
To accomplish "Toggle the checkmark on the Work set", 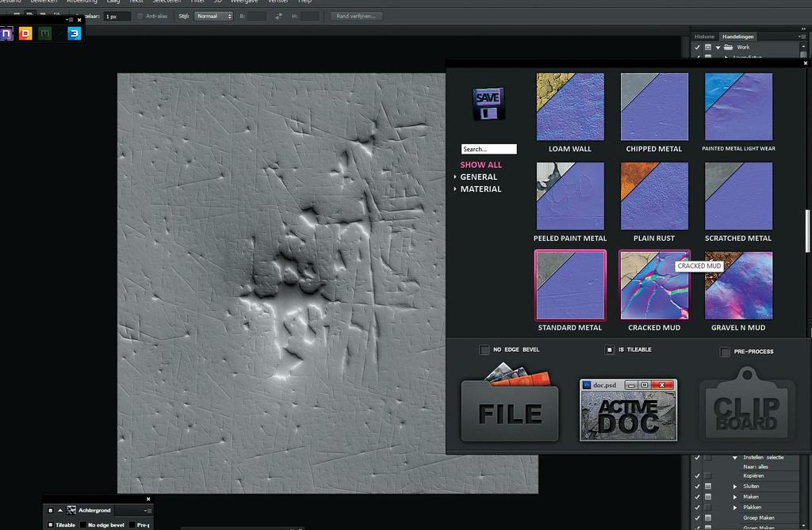I will pyautogui.click(x=697, y=47).
